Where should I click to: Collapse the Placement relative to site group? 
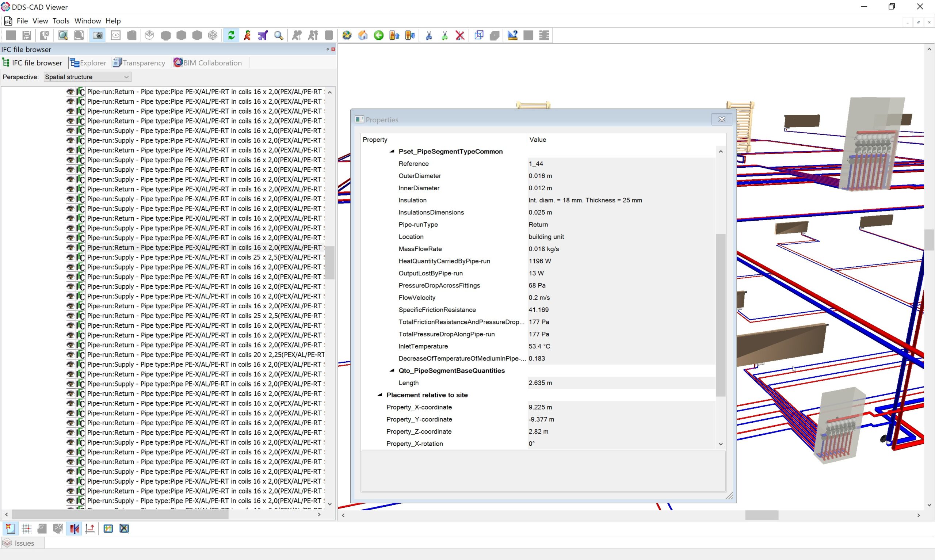(x=380, y=395)
